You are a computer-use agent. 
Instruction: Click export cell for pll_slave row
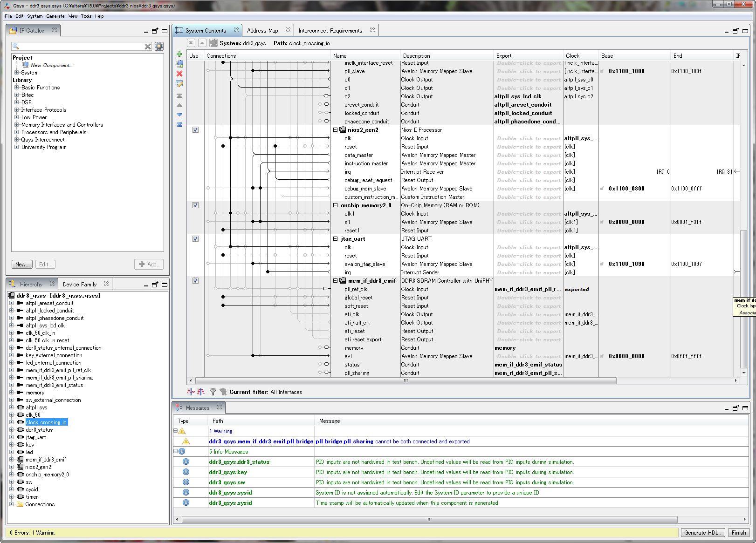point(529,71)
